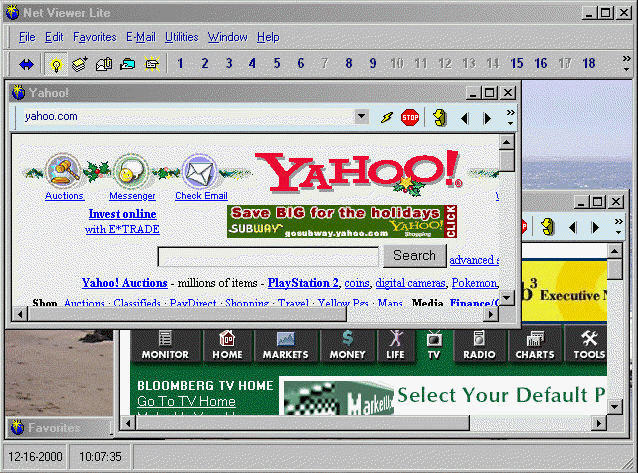The image size is (638, 473).
Task: Click the Search button
Action: click(415, 256)
